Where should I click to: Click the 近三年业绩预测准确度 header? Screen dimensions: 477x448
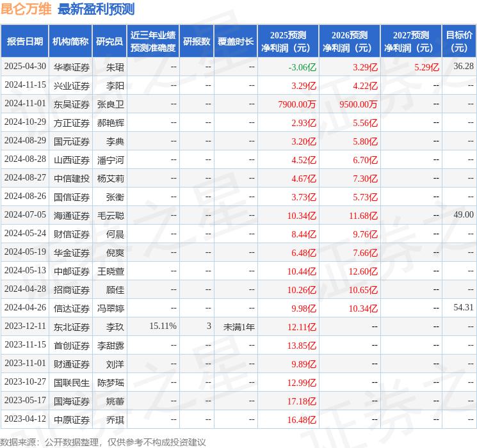pyautogui.click(x=153, y=42)
